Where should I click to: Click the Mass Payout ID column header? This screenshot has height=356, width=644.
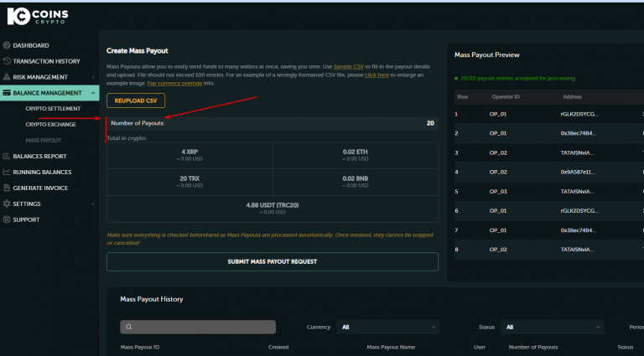pyautogui.click(x=140, y=347)
